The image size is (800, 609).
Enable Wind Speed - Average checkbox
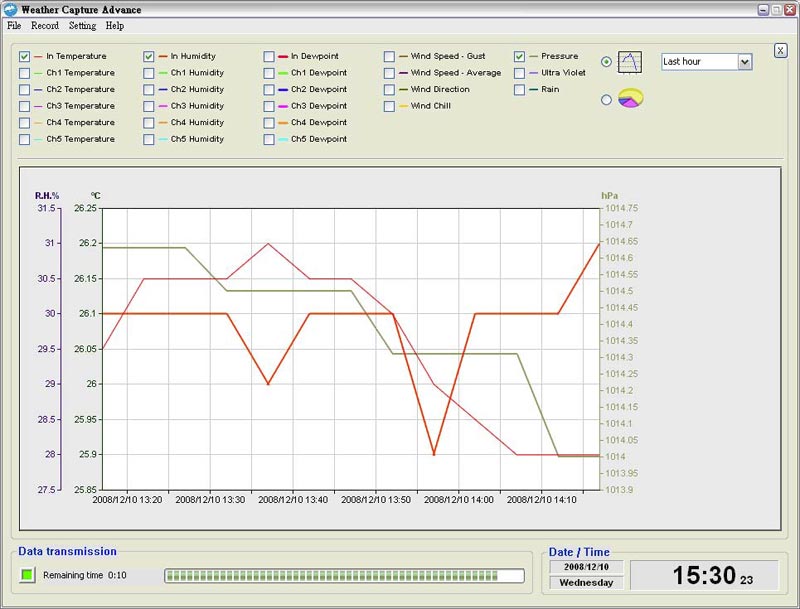pos(389,73)
